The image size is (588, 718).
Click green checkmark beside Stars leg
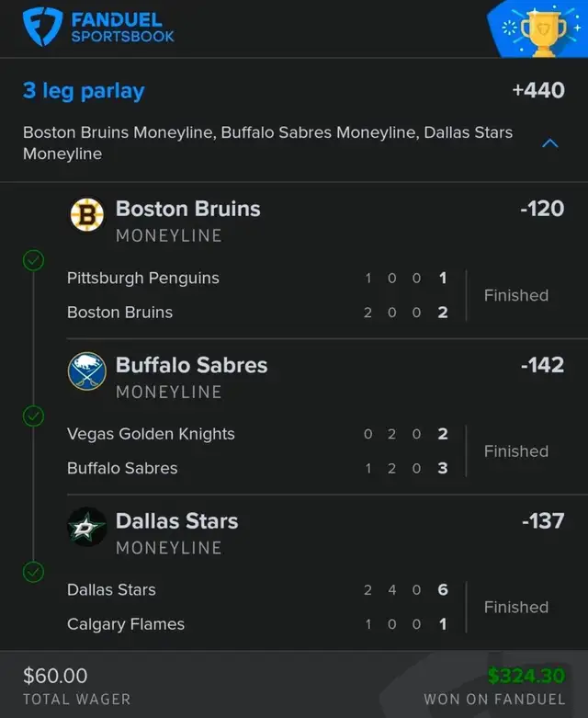point(33,572)
